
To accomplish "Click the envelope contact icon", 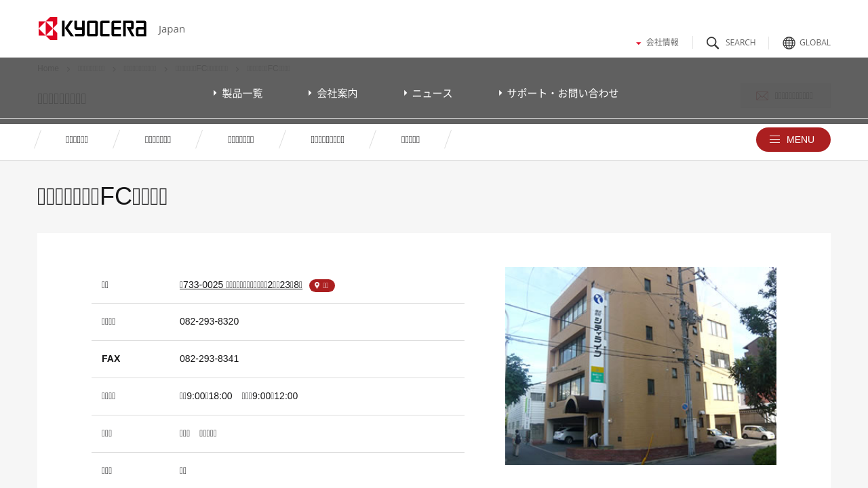I will [762, 96].
